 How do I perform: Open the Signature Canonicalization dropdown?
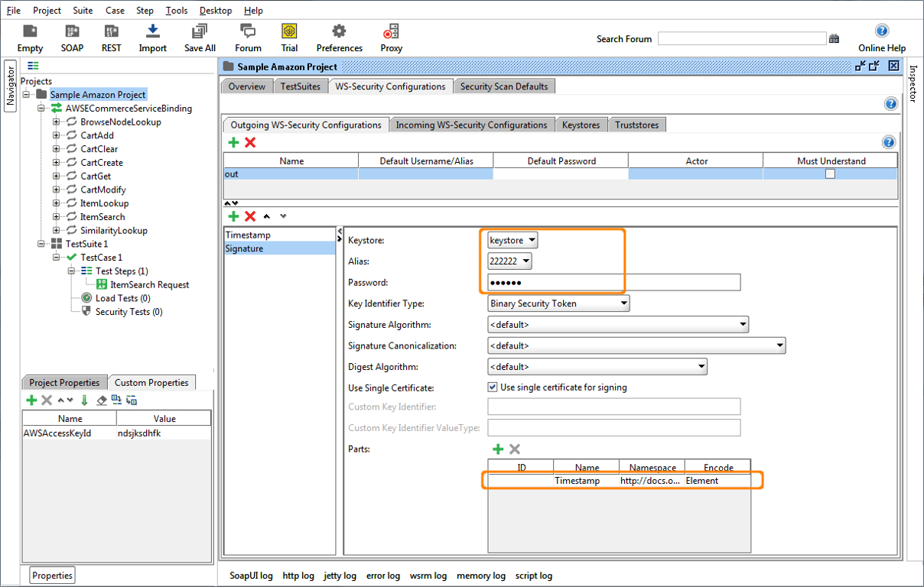636,345
